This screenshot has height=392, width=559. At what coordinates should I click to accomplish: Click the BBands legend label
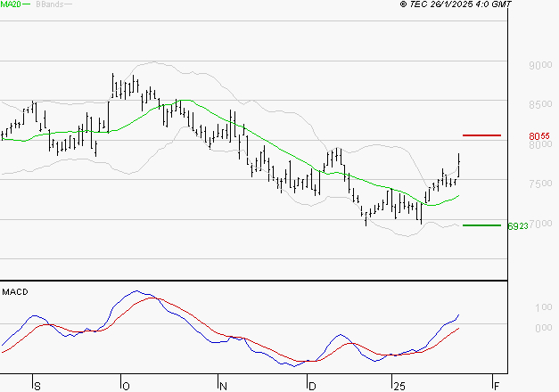(x=50, y=4)
